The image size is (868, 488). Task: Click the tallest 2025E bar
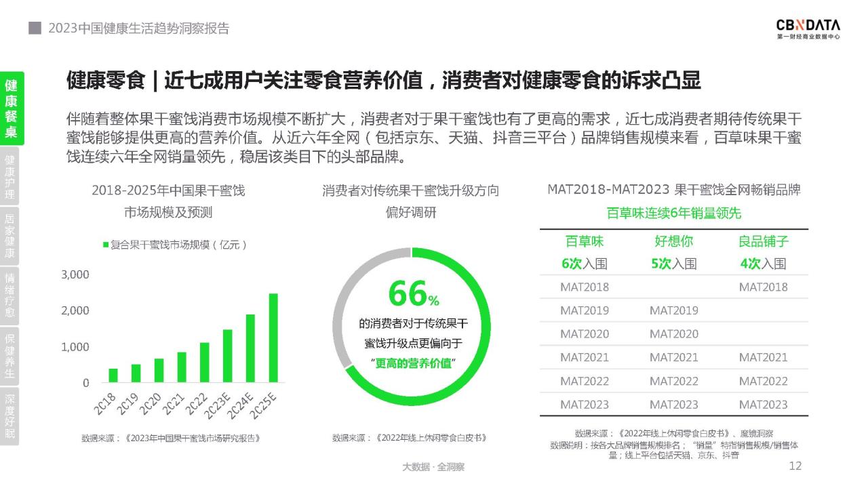point(273,338)
